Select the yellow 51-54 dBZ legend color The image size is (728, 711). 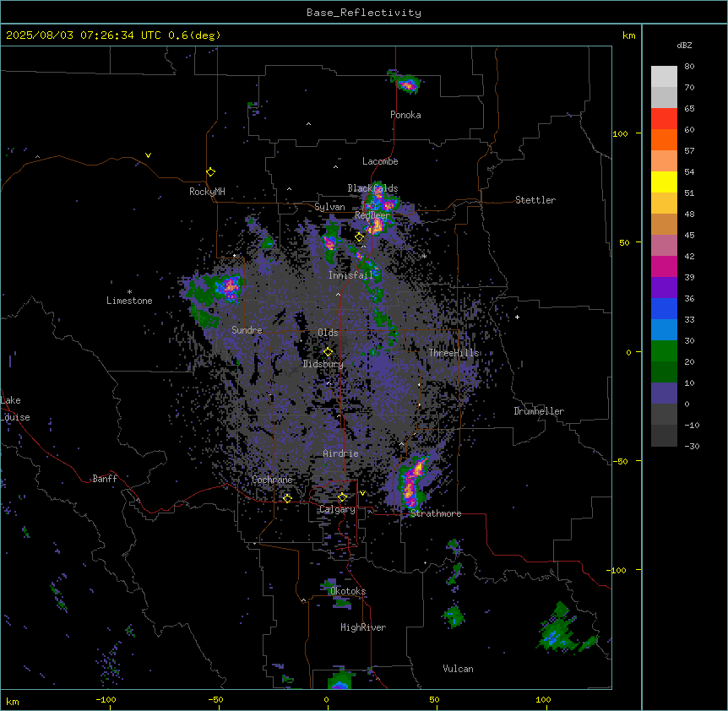[x=664, y=182]
